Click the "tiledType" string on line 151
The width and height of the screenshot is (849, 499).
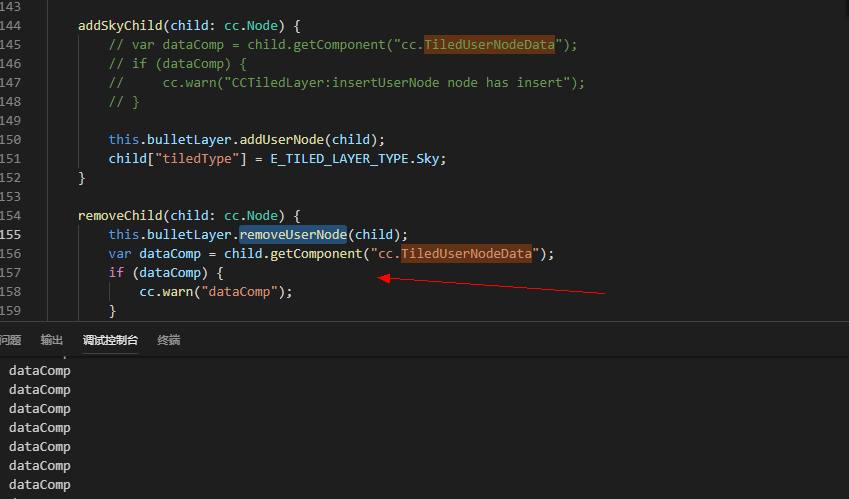tap(197, 159)
